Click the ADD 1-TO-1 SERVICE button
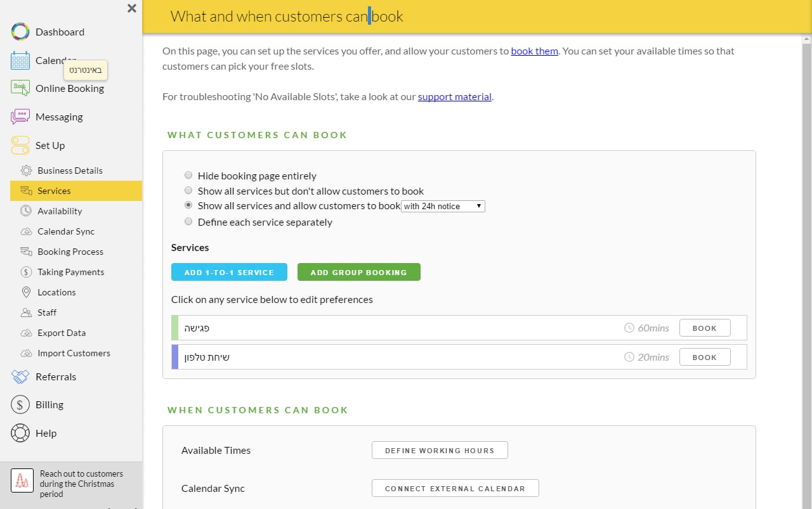812x509 pixels. [x=229, y=272]
